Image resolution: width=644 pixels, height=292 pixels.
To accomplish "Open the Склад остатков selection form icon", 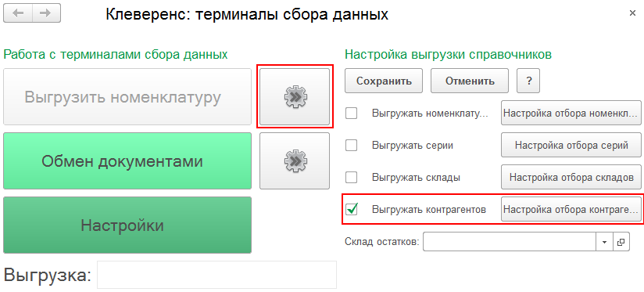I will tap(621, 242).
